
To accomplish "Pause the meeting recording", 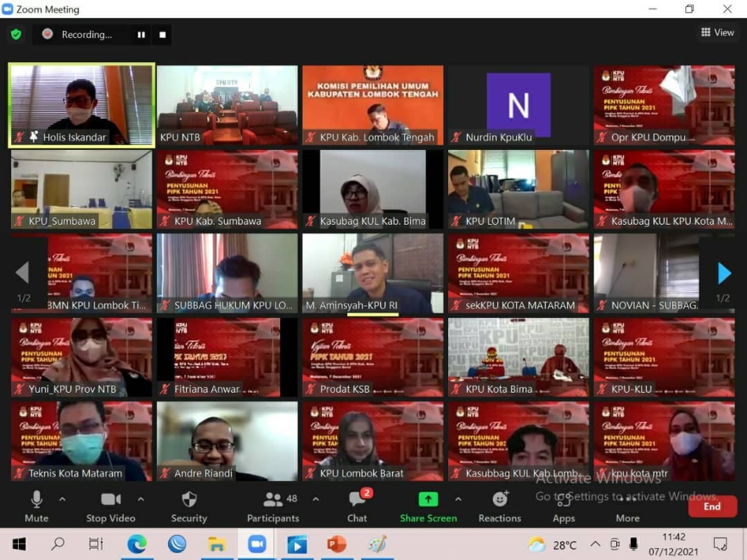I will point(141,35).
